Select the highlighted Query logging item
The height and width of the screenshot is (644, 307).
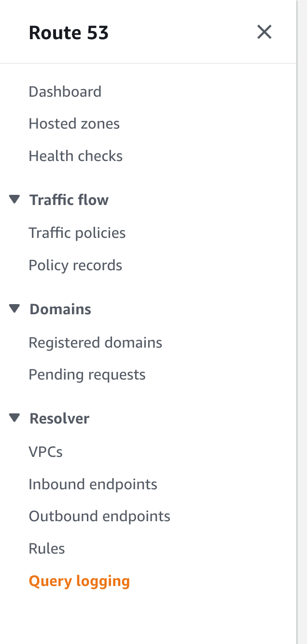80,581
